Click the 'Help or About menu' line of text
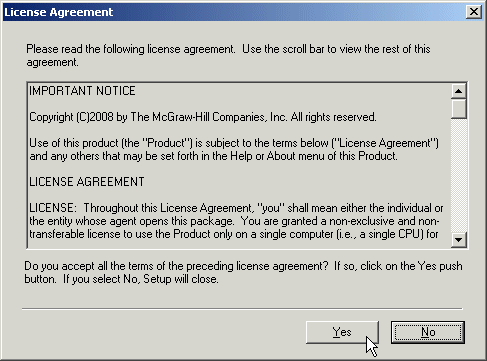487x361 pixels. (213, 156)
